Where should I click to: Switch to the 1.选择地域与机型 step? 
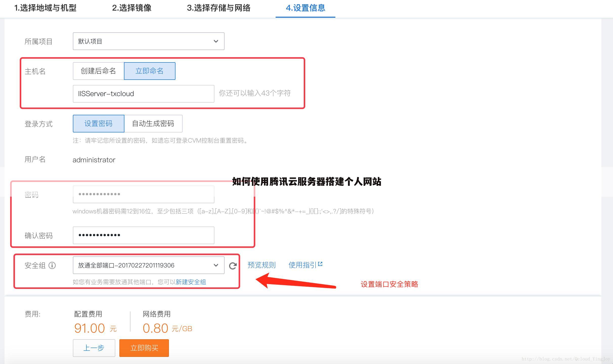coord(46,8)
